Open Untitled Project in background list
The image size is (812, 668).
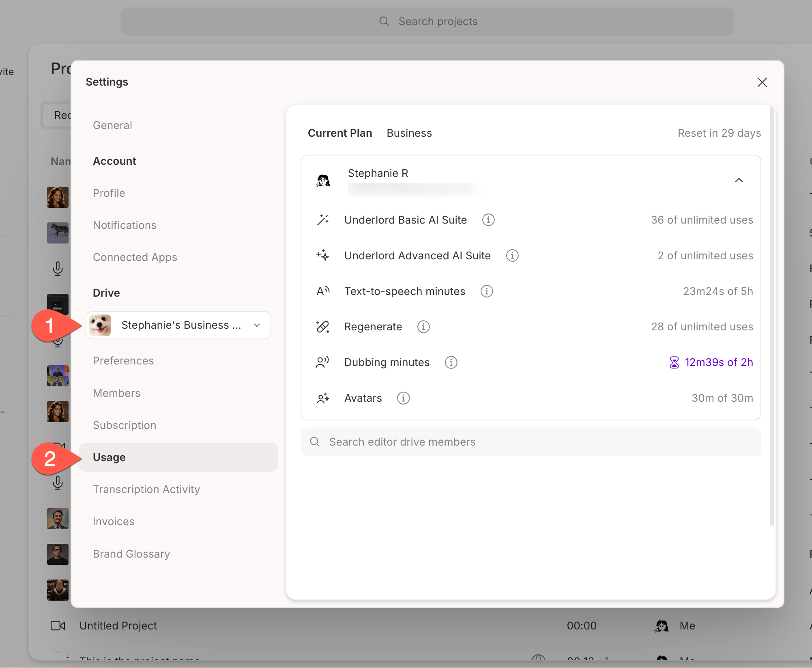pos(118,626)
